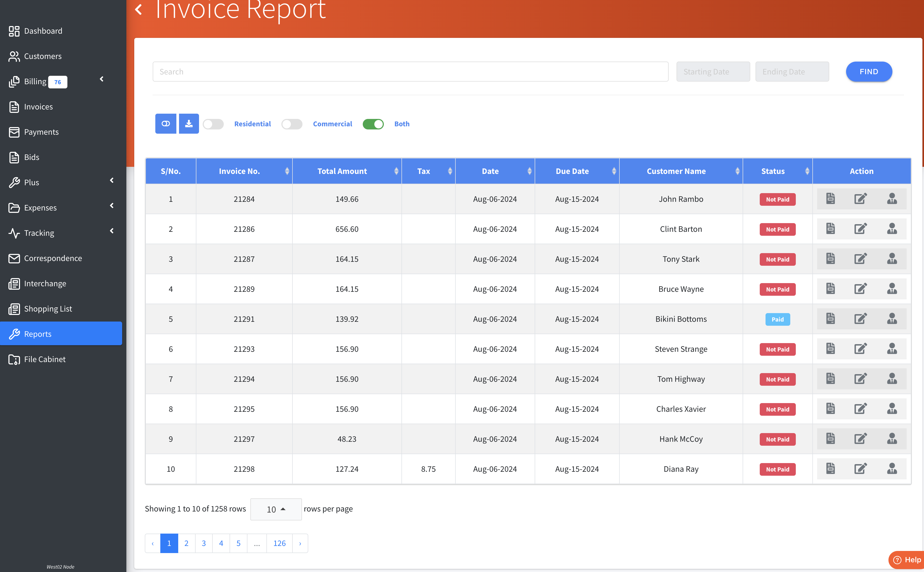Open the rows per page dropdown

[x=276, y=509]
